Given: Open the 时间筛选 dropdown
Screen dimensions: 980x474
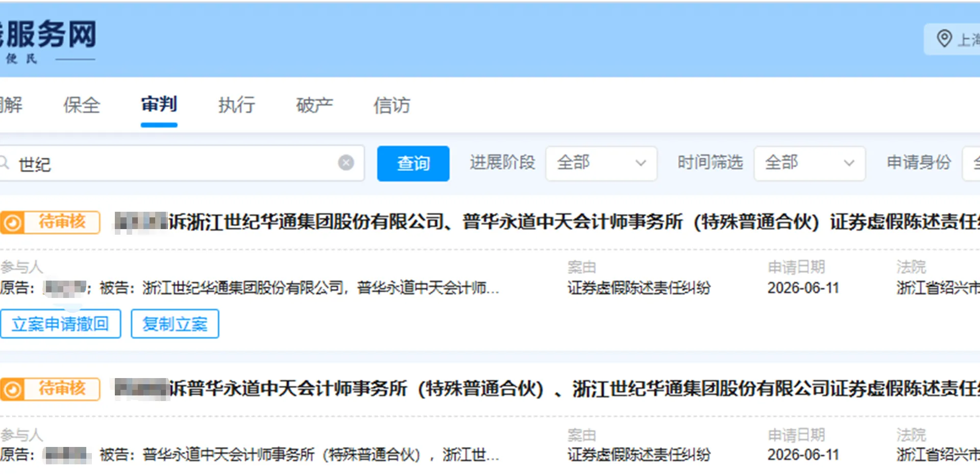Looking at the screenshot, I should pyautogui.click(x=810, y=163).
